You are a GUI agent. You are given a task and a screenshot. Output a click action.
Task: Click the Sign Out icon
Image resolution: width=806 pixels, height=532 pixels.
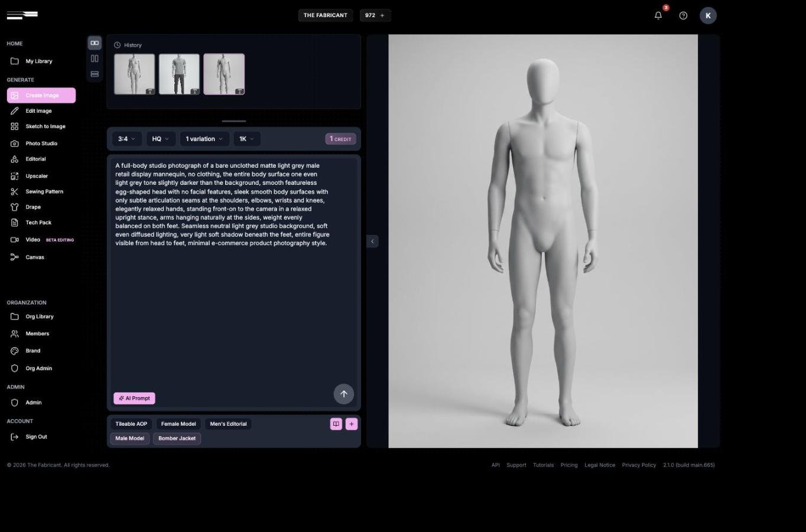pyautogui.click(x=15, y=437)
